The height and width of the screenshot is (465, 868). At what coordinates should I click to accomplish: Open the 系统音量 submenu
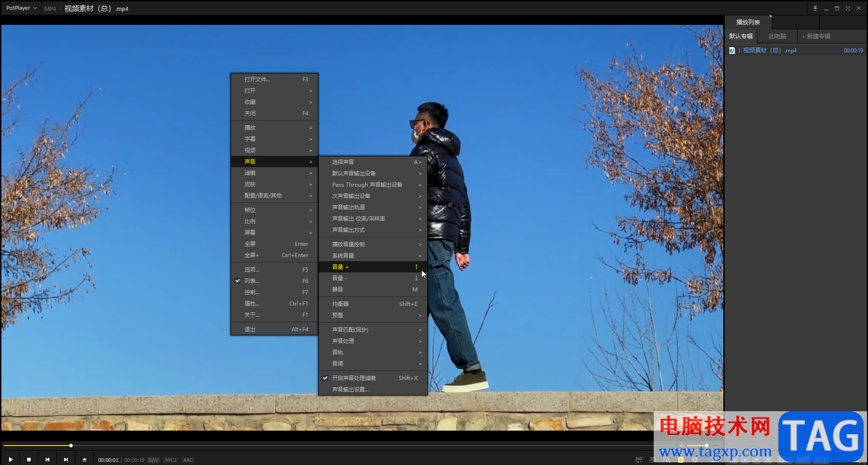coord(373,256)
